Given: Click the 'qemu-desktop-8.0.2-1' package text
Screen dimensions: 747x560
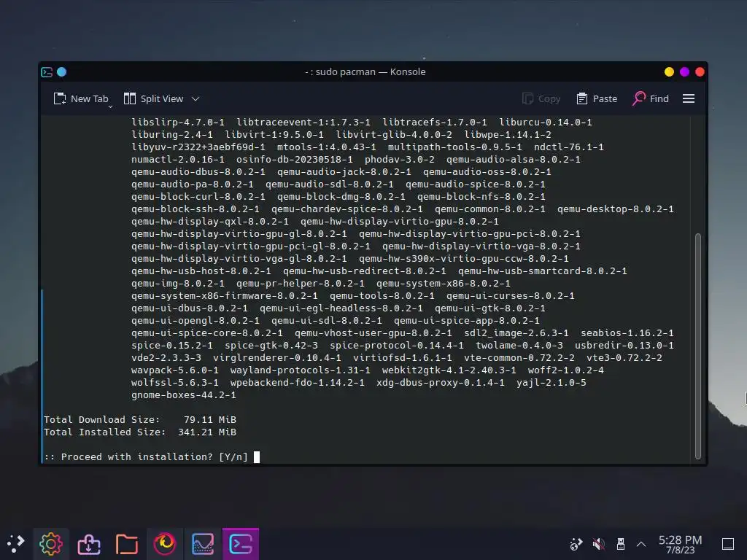Looking at the screenshot, I should point(616,209).
